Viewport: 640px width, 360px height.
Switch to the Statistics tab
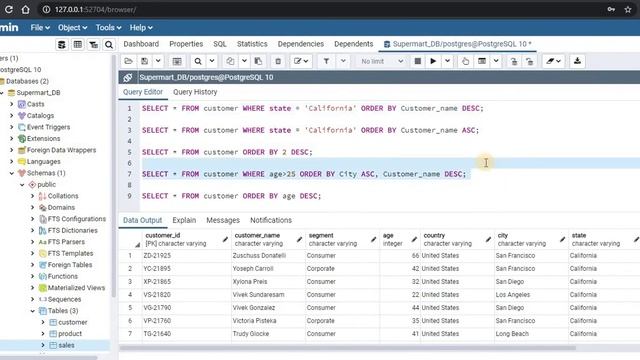tap(252, 44)
